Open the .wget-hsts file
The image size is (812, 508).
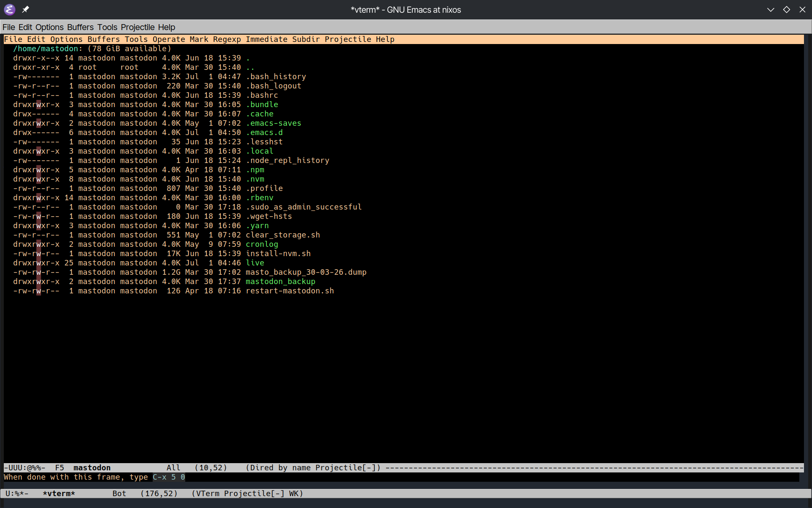(269, 216)
